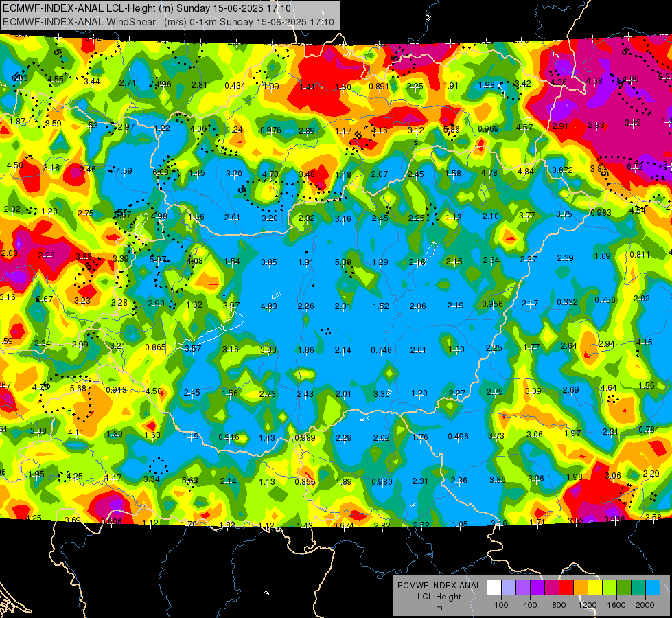Screen dimensions: 672x618
Task: Click the wind shear value 0.748
Action: click(382, 350)
